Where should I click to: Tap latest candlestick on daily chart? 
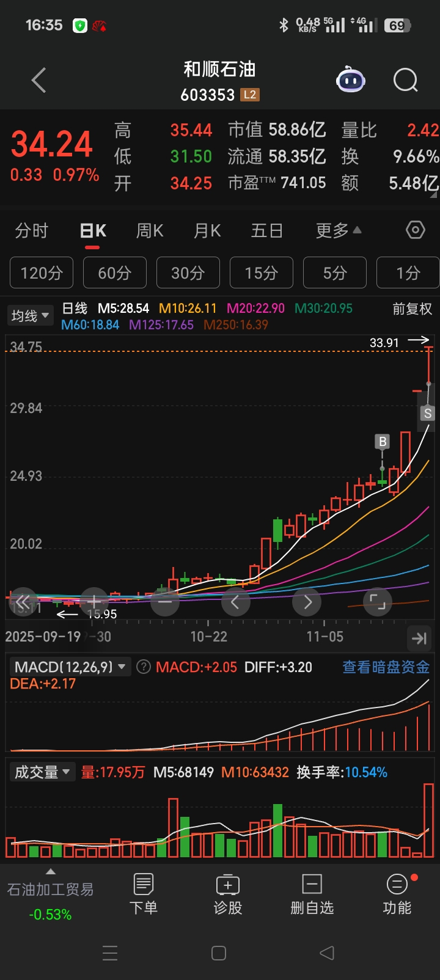coord(429,365)
